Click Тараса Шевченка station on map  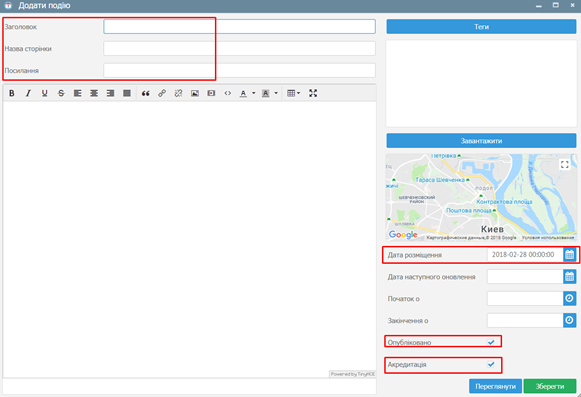[440, 180]
